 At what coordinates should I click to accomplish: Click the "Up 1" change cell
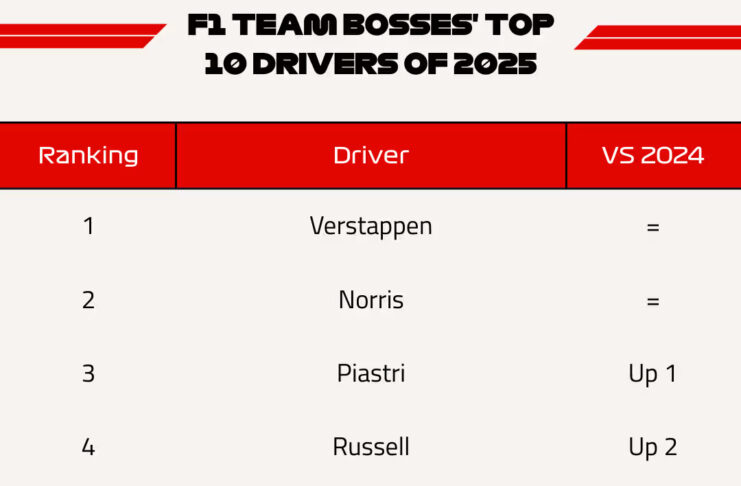[x=653, y=374]
